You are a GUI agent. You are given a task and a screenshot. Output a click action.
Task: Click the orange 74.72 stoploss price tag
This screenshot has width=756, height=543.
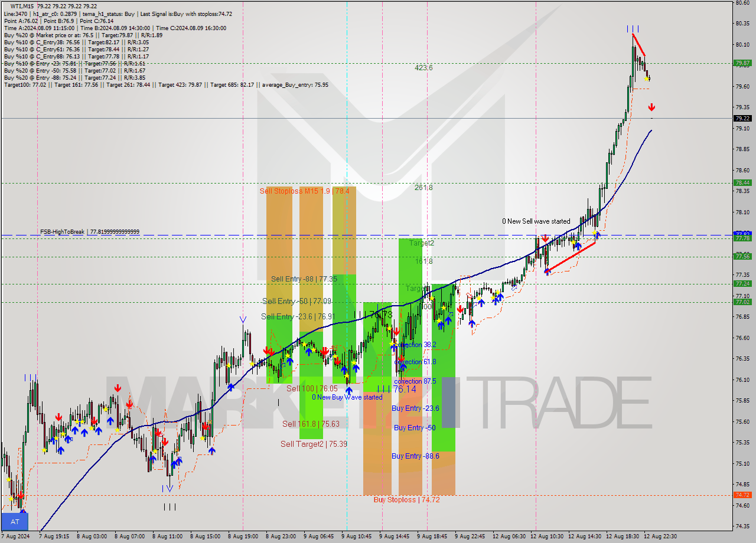pos(742,495)
